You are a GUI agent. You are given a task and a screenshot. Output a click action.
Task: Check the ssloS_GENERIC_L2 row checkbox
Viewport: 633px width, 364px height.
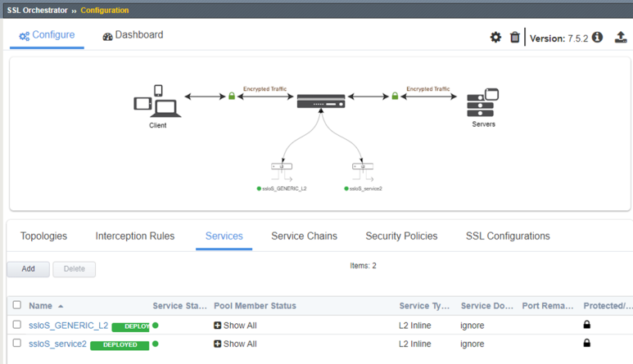[x=17, y=325]
